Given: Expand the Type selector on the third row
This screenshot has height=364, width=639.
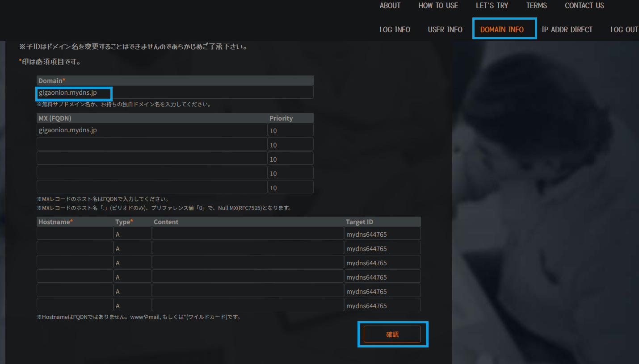Looking at the screenshot, I should tap(132, 263).
